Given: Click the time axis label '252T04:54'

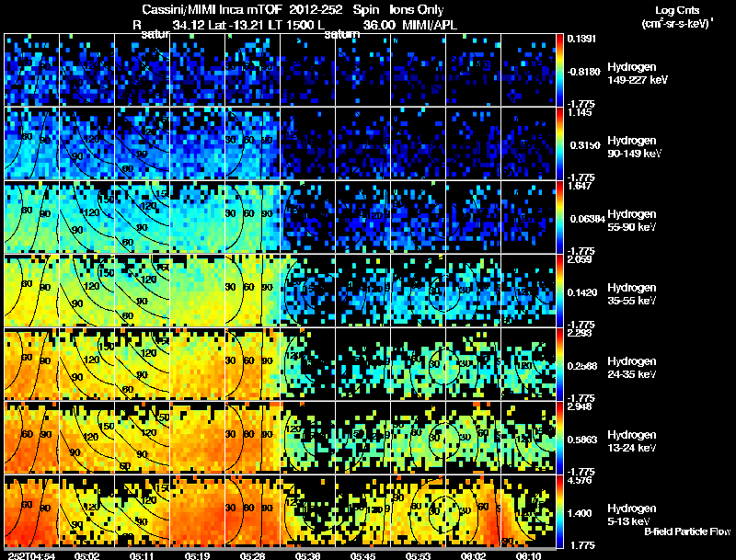Looking at the screenshot, I should click(x=31, y=555).
